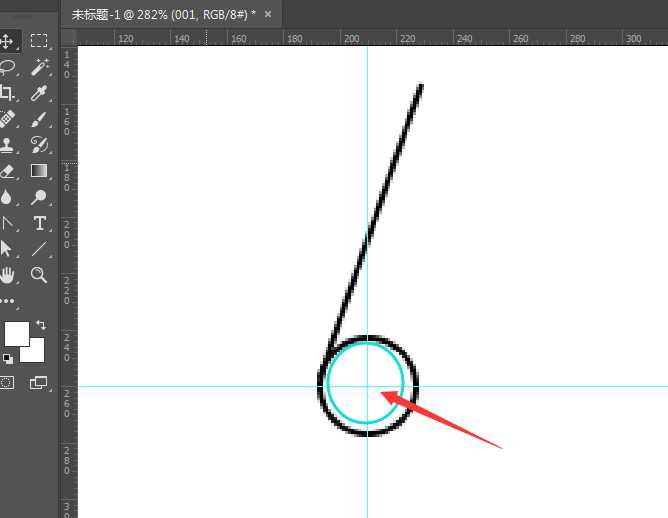Reset to default black and white colors
Image resolution: width=668 pixels, height=518 pixels.
pos(7,358)
